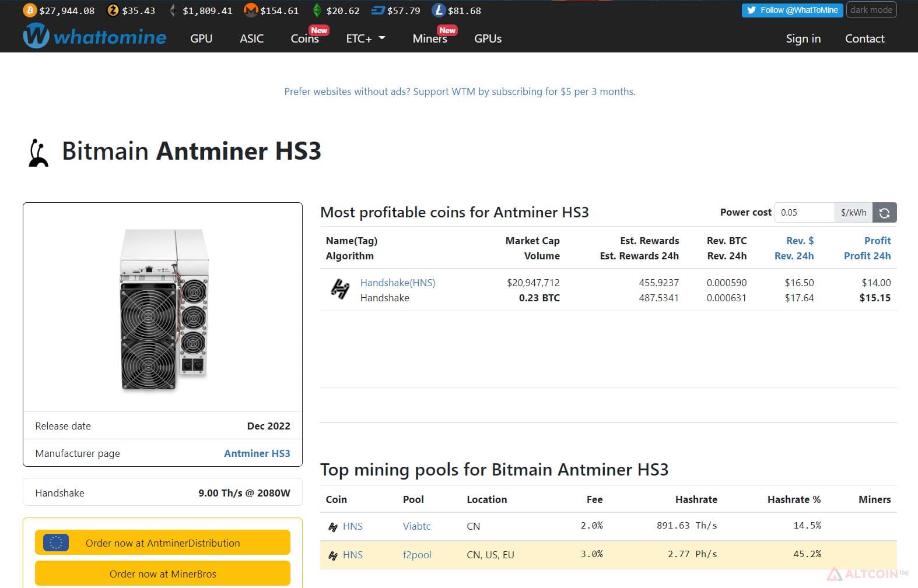Click the Handshake coin logo in table
Viewport: 918px width, 588px height.
[340, 289]
